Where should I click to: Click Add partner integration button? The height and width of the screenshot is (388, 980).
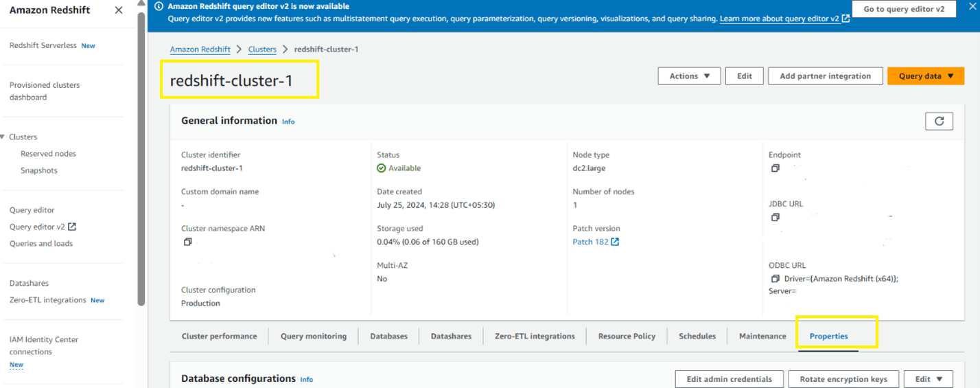pos(825,76)
